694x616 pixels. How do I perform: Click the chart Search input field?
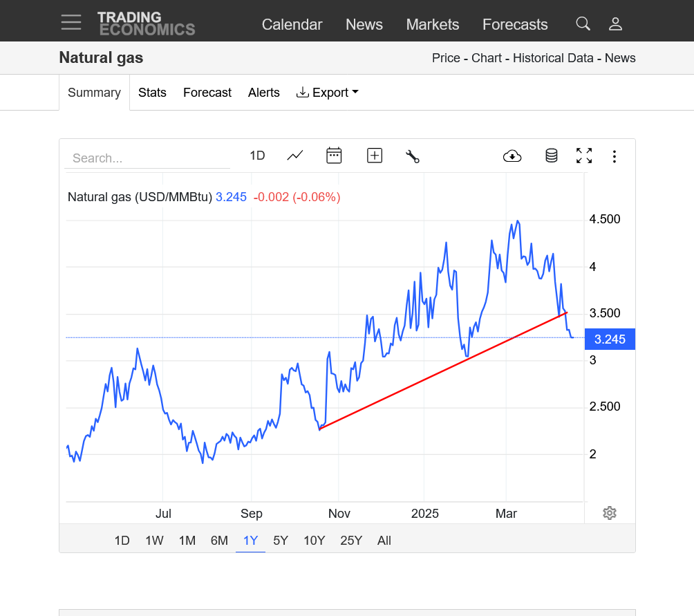(147, 158)
